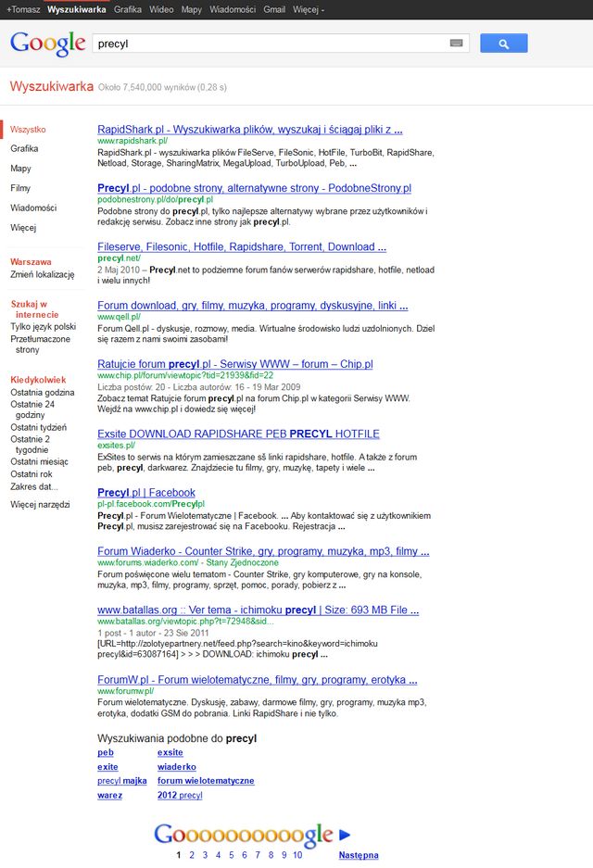Click related search warez
Screen dimensions: 593x868
(x=109, y=795)
